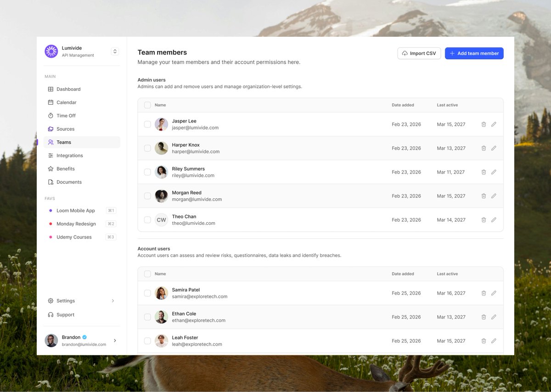Click the Lumivide logo icon
Screen dimensions: 551x392
(x=51, y=51)
